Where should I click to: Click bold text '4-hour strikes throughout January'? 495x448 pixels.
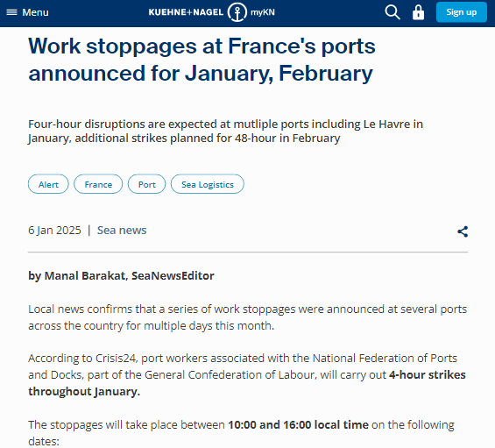pos(247,383)
